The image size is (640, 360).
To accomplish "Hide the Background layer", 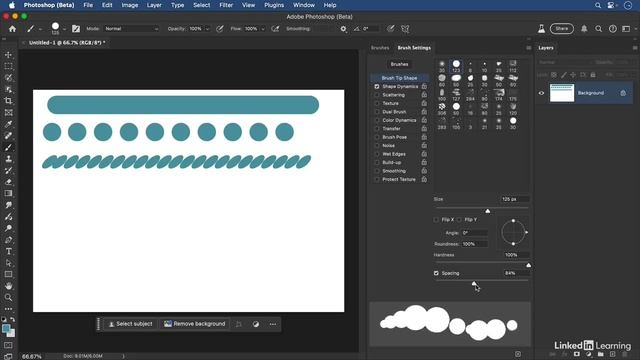I will [541, 93].
